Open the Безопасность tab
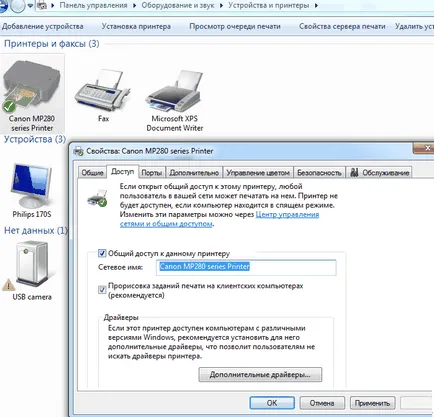The image size is (434, 417). (x=319, y=173)
